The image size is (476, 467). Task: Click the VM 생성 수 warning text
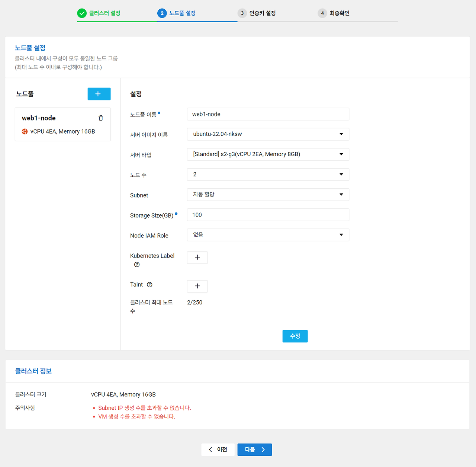pos(136,416)
